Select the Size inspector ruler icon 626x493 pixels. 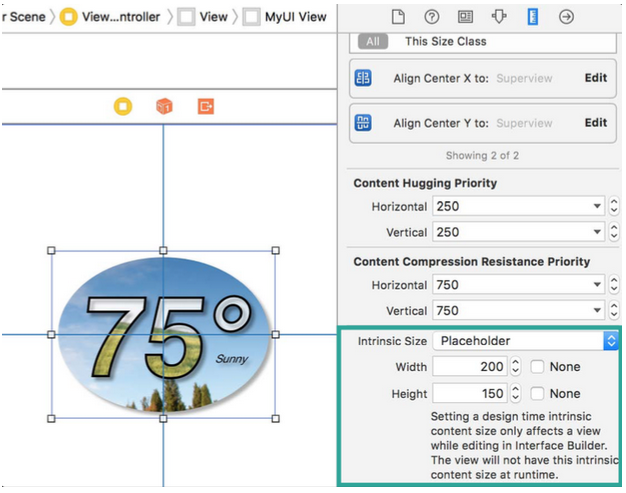(533, 17)
